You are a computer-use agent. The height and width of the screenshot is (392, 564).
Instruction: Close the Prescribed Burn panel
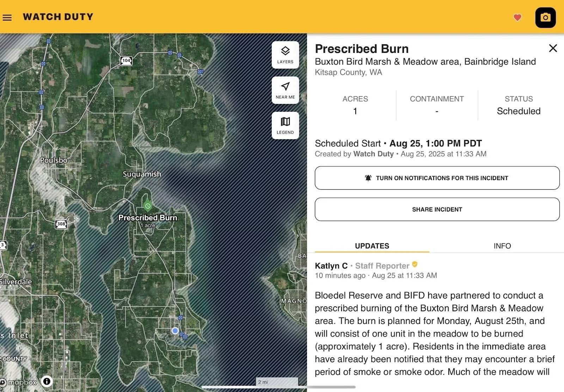[553, 48]
